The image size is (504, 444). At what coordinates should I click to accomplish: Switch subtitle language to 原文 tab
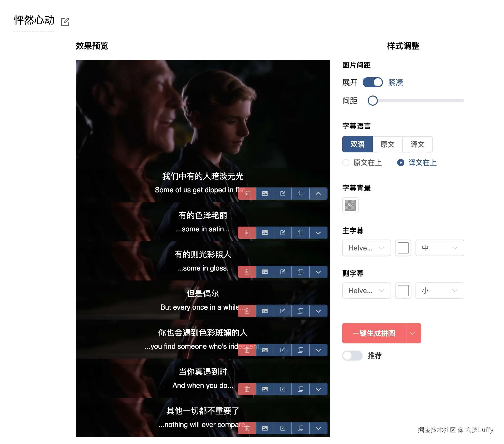(388, 144)
